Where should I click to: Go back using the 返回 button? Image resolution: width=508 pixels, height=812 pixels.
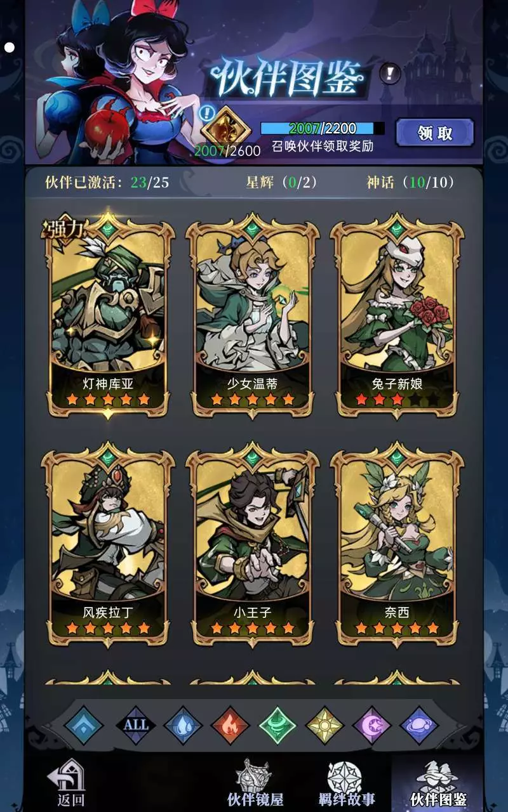point(69,782)
